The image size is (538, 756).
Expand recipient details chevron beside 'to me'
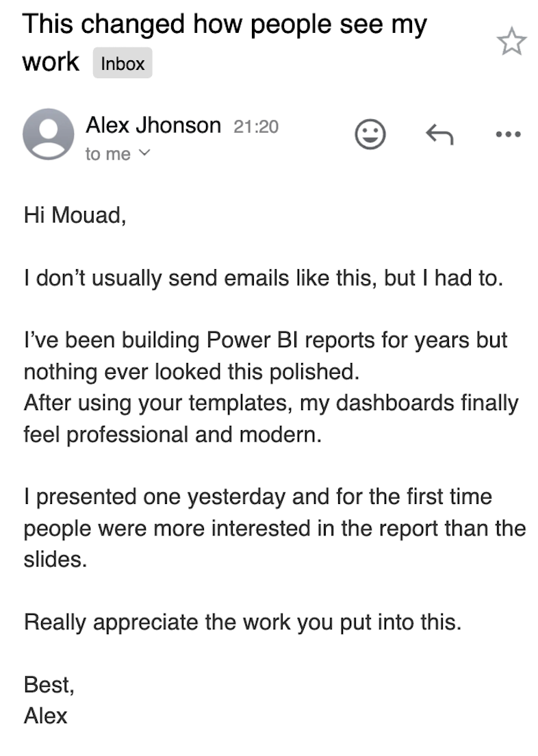click(x=143, y=154)
